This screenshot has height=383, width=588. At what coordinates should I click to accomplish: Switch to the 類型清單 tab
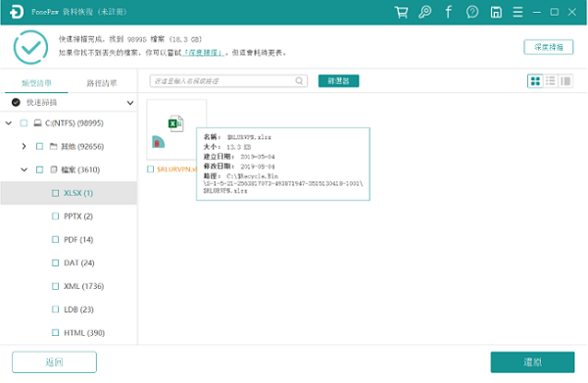pyautogui.click(x=36, y=83)
